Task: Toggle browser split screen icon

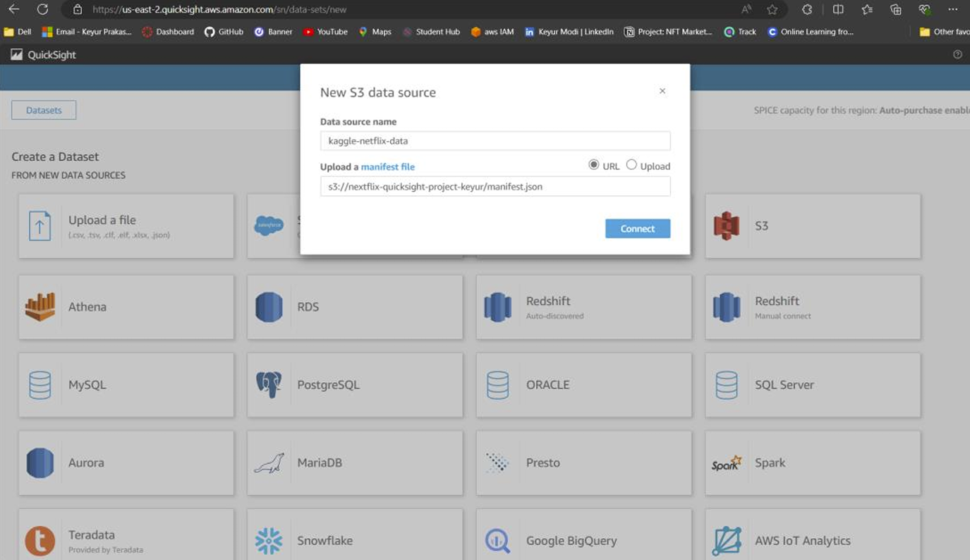Action: click(x=838, y=10)
